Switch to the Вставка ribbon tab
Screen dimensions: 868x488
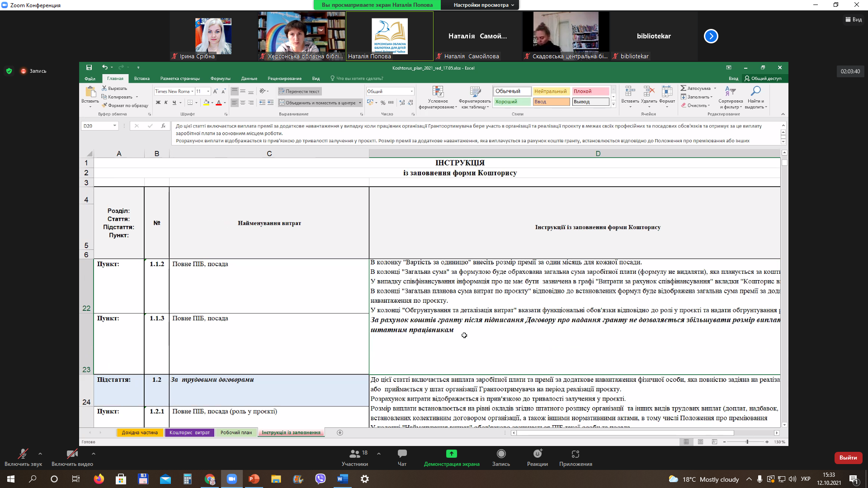point(142,79)
